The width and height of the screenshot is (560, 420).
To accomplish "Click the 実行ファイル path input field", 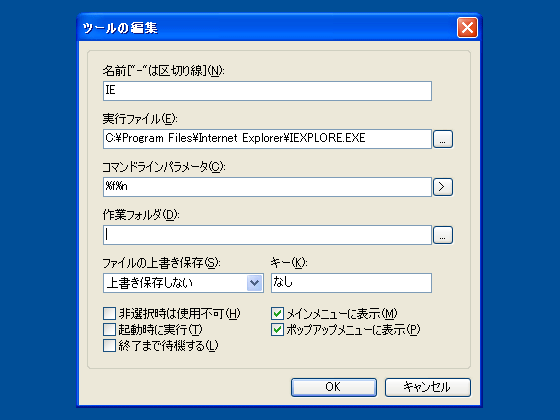I will (x=267, y=139).
